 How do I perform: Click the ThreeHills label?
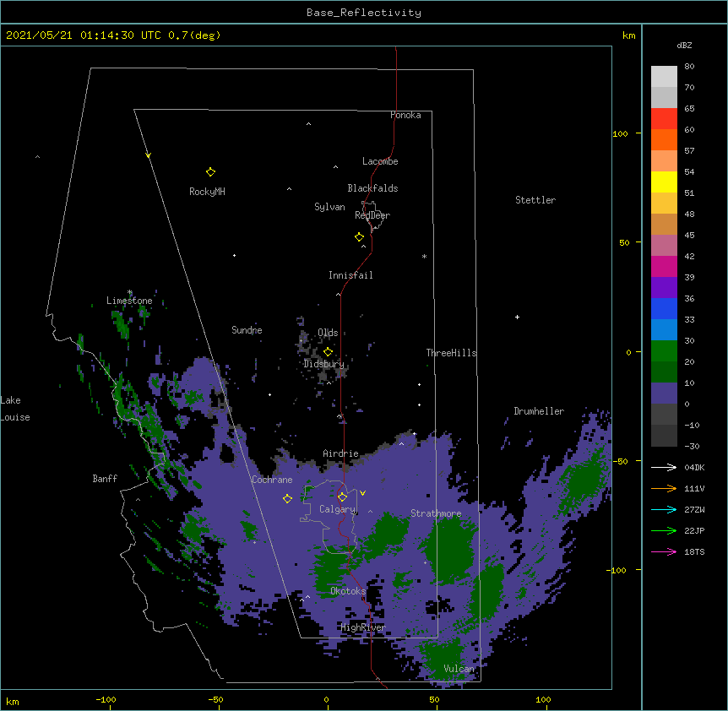[451, 353]
